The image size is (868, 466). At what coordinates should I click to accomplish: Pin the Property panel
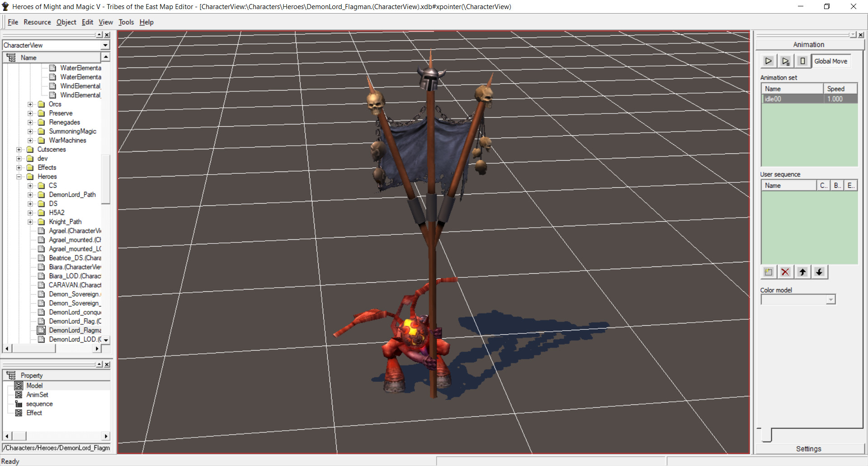click(x=99, y=364)
